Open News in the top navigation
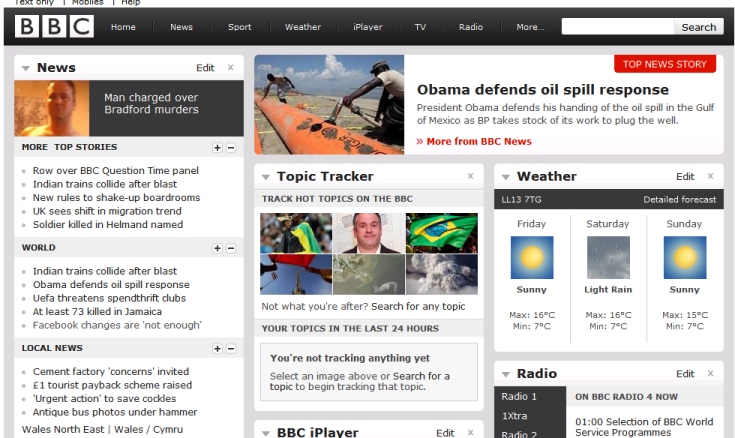 click(x=181, y=27)
